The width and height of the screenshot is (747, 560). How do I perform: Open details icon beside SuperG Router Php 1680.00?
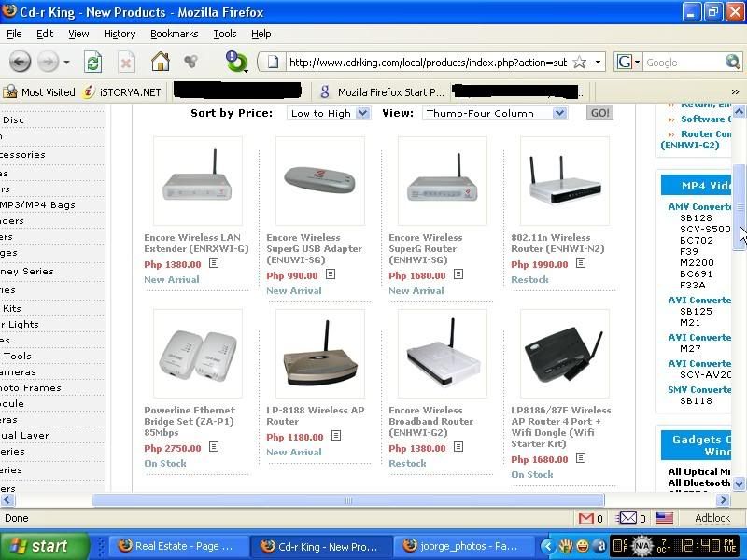(x=458, y=273)
